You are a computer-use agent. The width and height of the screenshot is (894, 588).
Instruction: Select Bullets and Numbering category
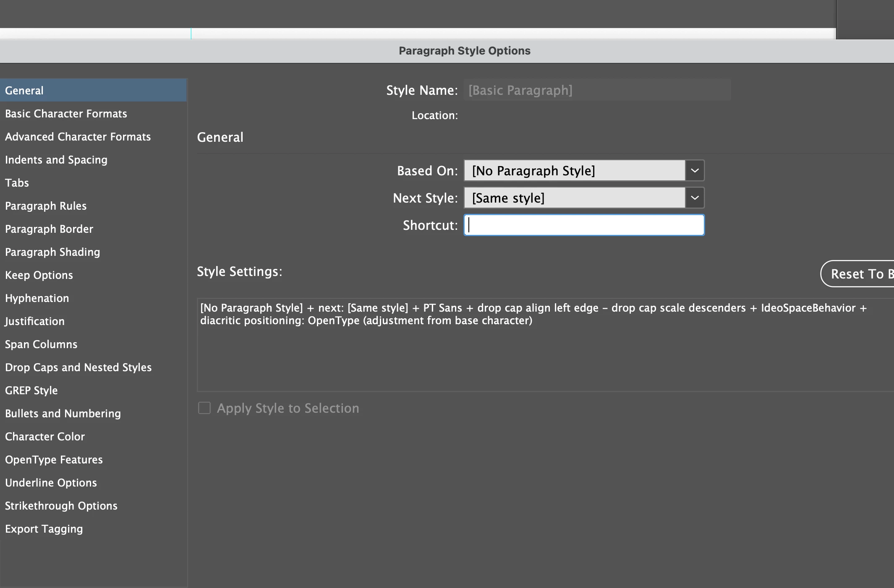63,414
